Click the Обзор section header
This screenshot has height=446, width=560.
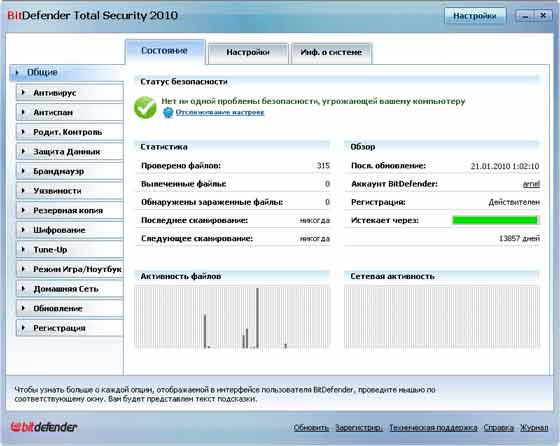362,147
